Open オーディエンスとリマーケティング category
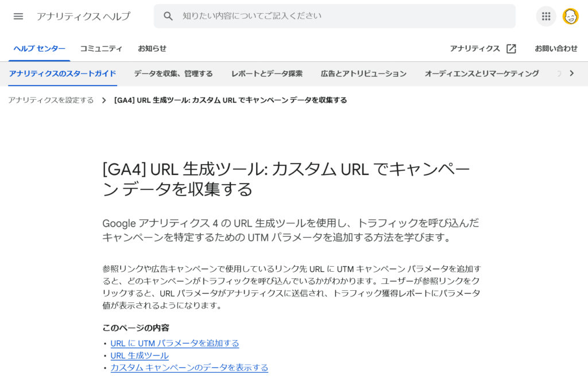Screen dimensions: 588x390 coord(482,73)
